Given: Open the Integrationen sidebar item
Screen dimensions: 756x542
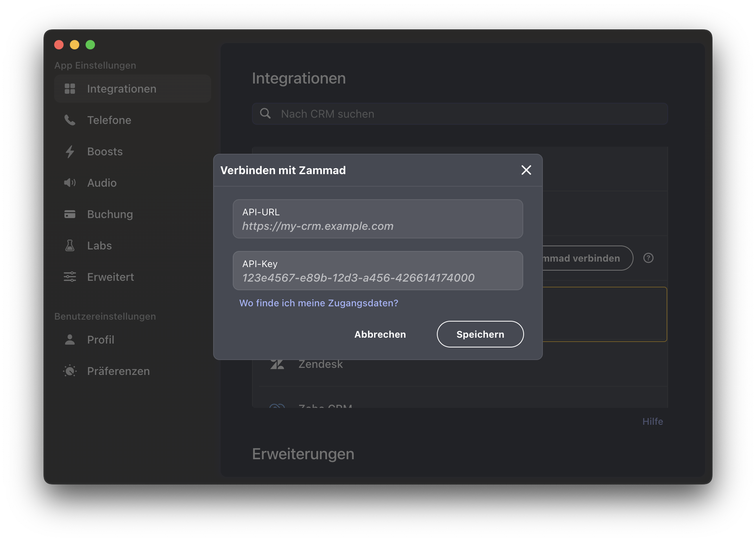Looking at the screenshot, I should [132, 89].
